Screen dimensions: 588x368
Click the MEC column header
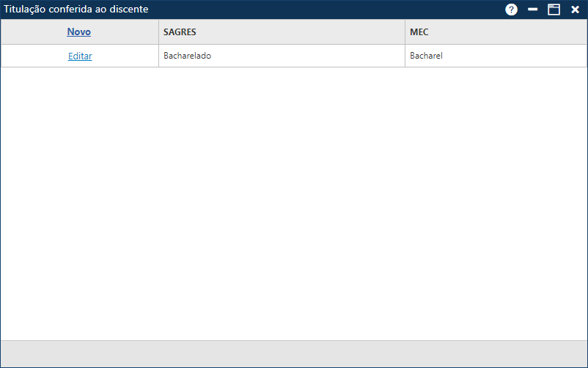419,32
